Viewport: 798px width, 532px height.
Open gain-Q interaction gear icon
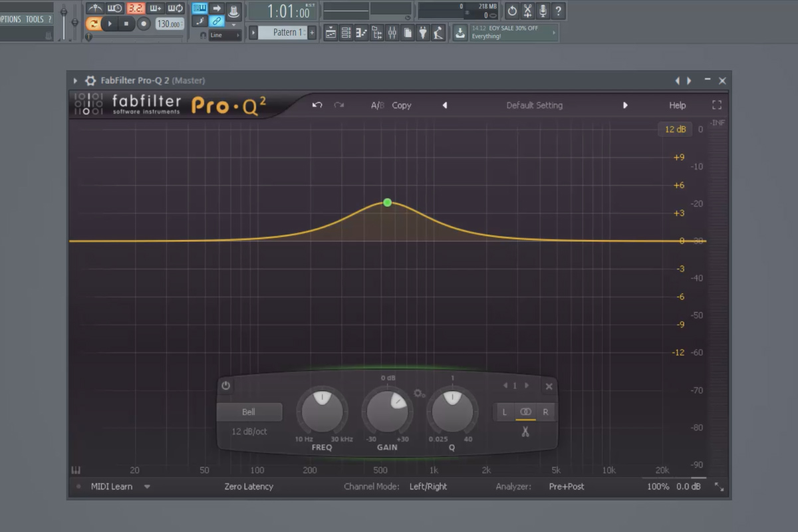pos(419,394)
